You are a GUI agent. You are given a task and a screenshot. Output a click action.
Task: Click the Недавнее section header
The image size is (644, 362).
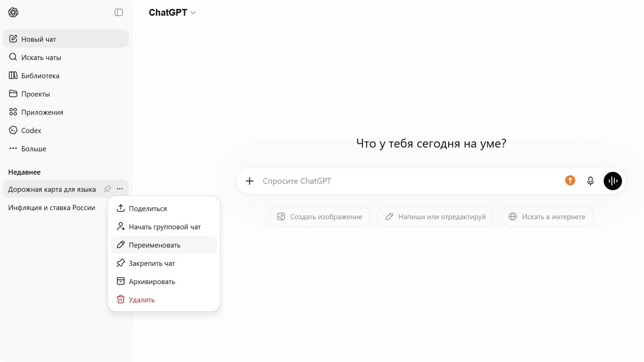[24, 172]
